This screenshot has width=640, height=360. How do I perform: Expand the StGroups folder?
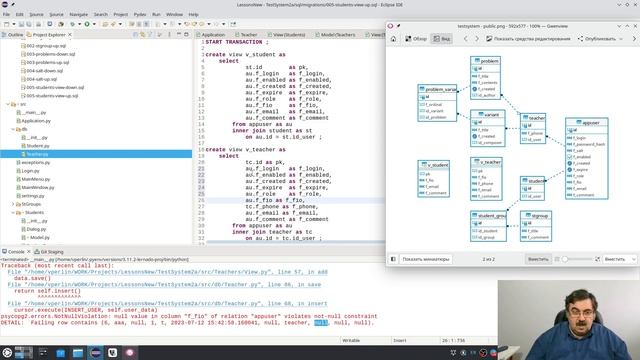click(x=13, y=204)
